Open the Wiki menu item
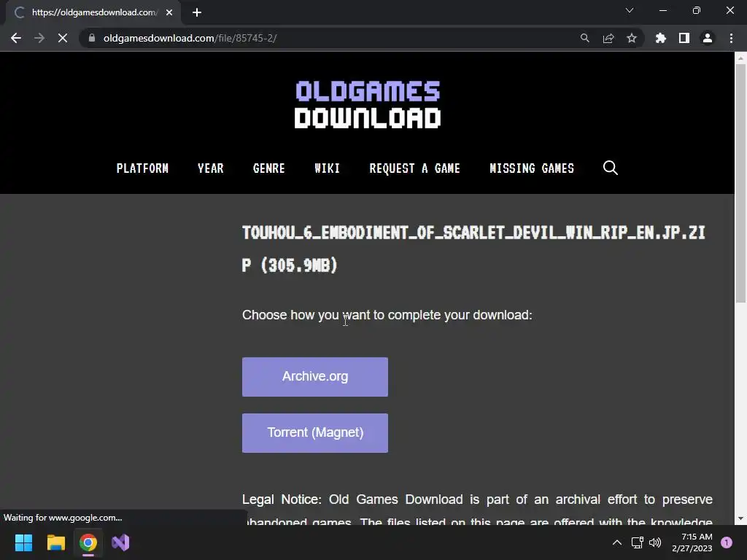 point(328,168)
